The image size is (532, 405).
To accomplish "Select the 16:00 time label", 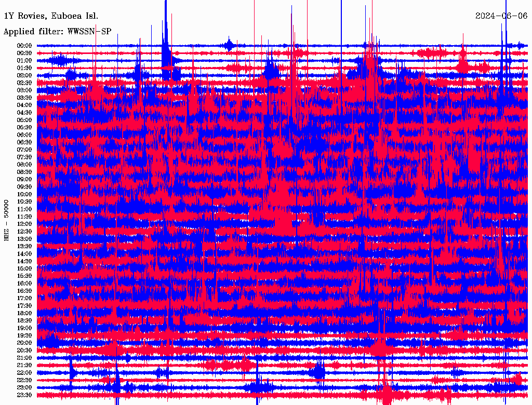I will 24,283.
